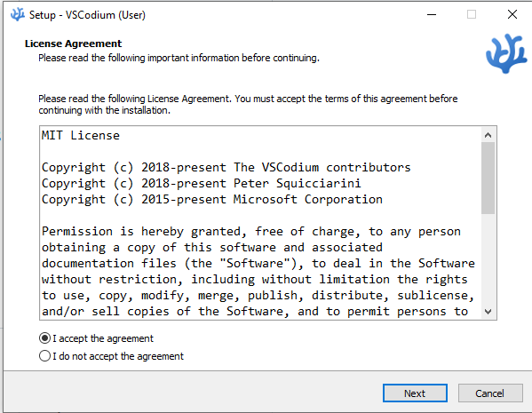Viewport: 532px width, 413px height.
Task: Click the large blue VSCodium logo
Action: [x=506, y=53]
